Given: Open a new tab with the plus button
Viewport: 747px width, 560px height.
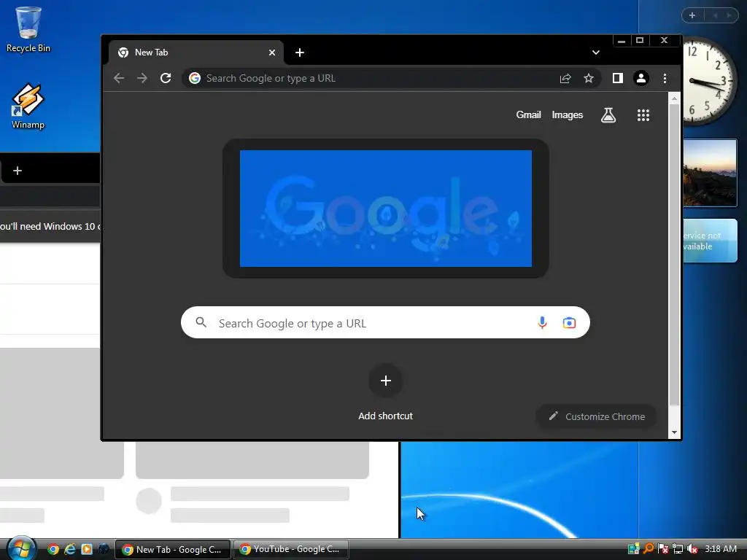Looking at the screenshot, I should [300, 52].
